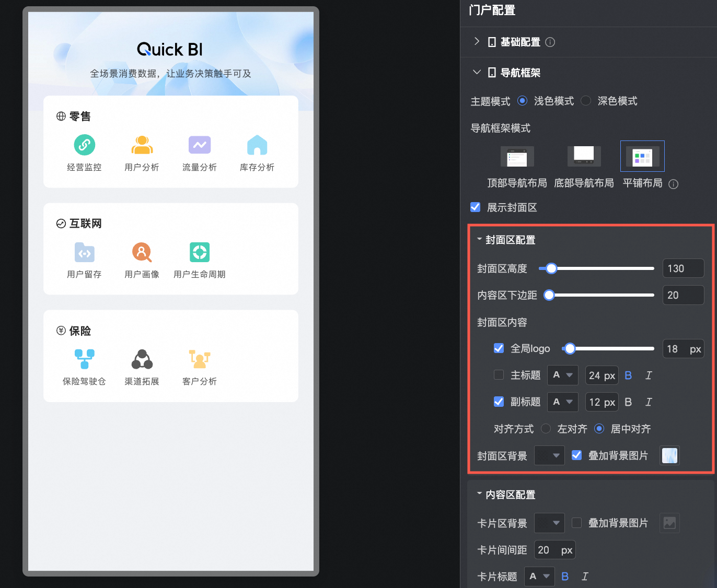
Task: Open the 经营监控 link icon
Action: 84,145
